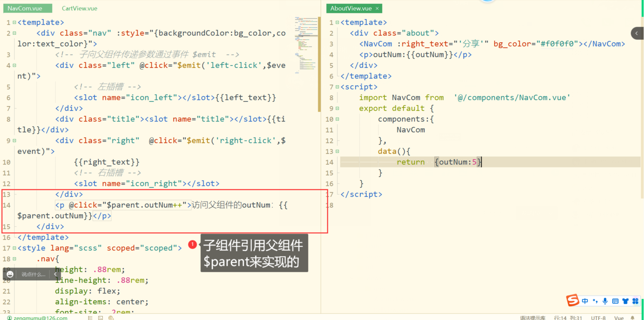644x320 pixels.
Task: Open the Sogou skin shirt icon
Action: (625, 301)
